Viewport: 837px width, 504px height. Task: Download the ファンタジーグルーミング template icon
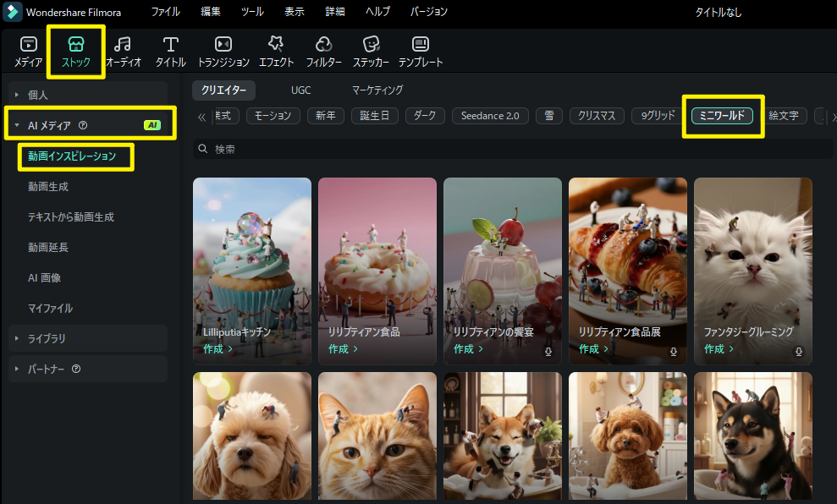[799, 352]
